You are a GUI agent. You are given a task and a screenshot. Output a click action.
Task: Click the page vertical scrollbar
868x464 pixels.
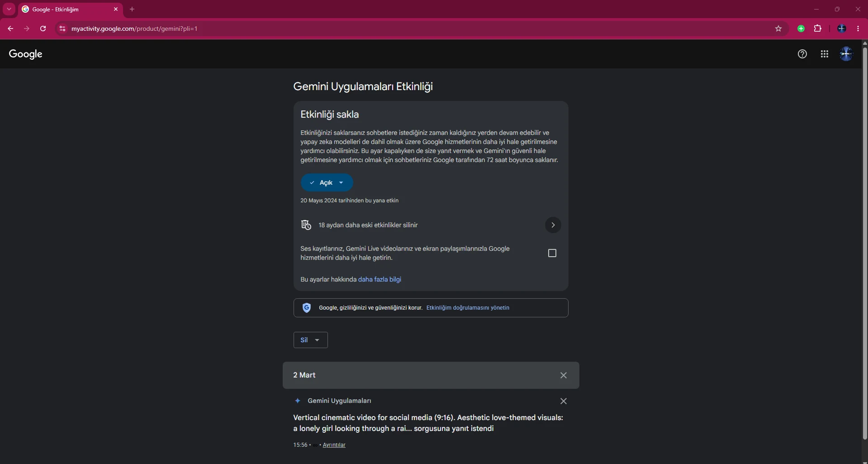[864, 243]
